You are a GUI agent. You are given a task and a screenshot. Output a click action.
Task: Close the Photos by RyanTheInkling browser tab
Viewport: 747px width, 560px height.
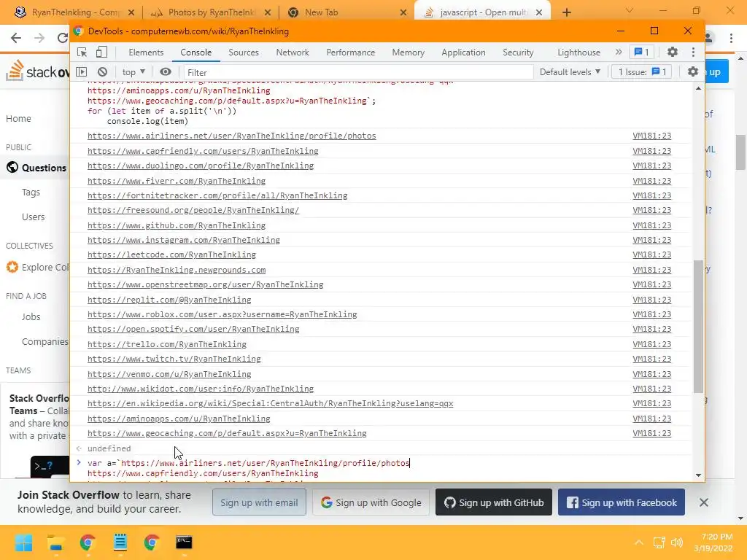point(268,12)
